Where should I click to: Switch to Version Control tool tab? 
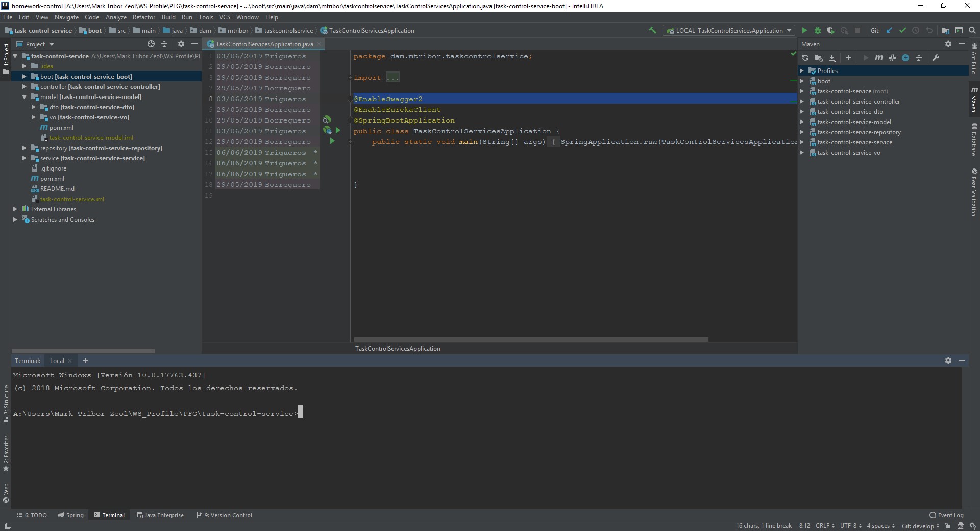click(x=225, y=515)
